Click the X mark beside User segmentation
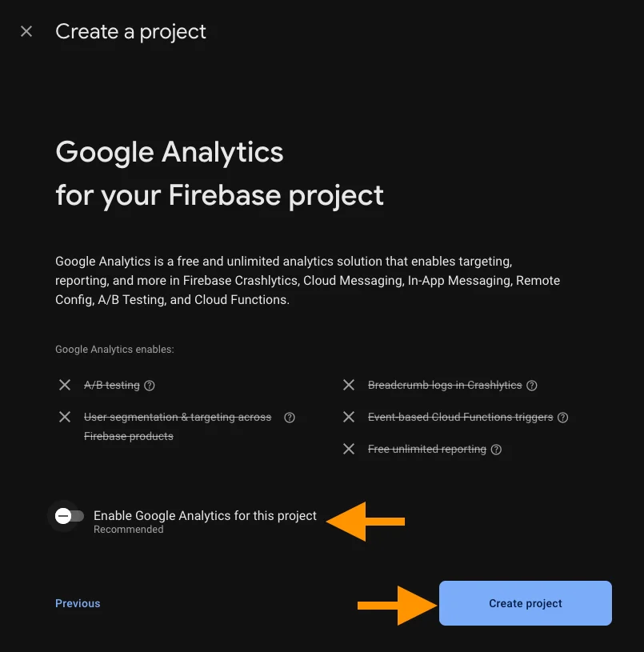644x652 pixels. (65, 418)
